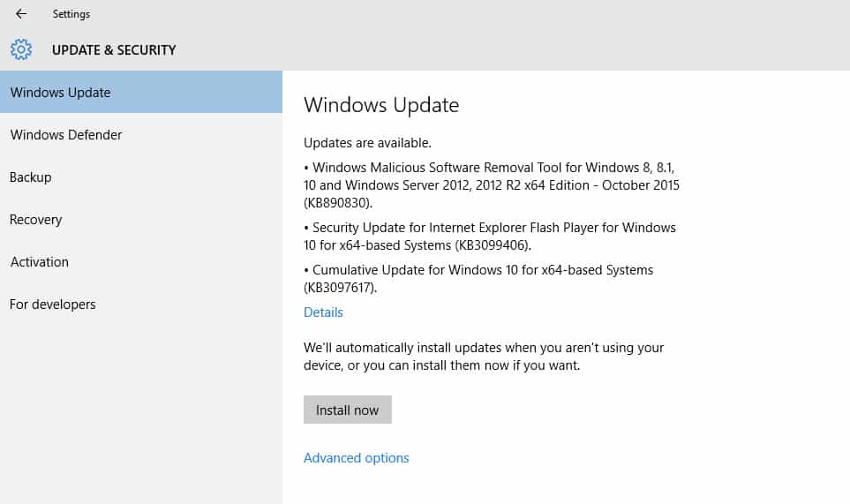Open the Advanced options link
This screenshot has height=504, width=850.
pos(356,458)
